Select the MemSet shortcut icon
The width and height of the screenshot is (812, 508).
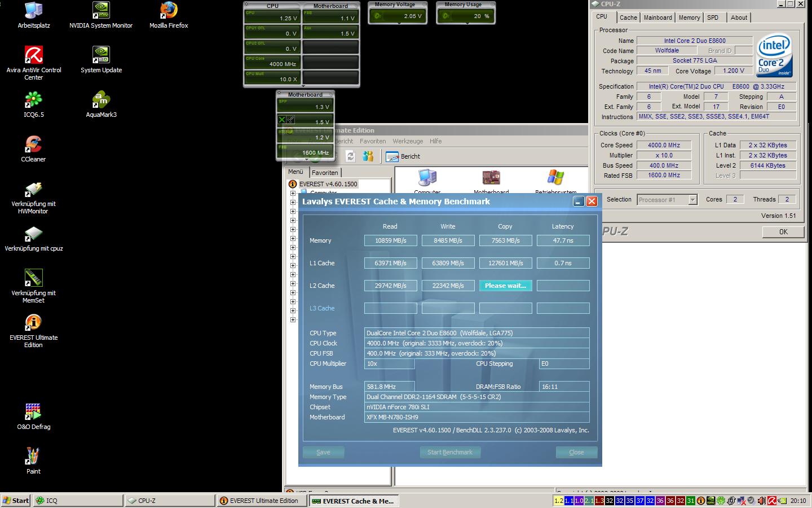coord(33,286)
